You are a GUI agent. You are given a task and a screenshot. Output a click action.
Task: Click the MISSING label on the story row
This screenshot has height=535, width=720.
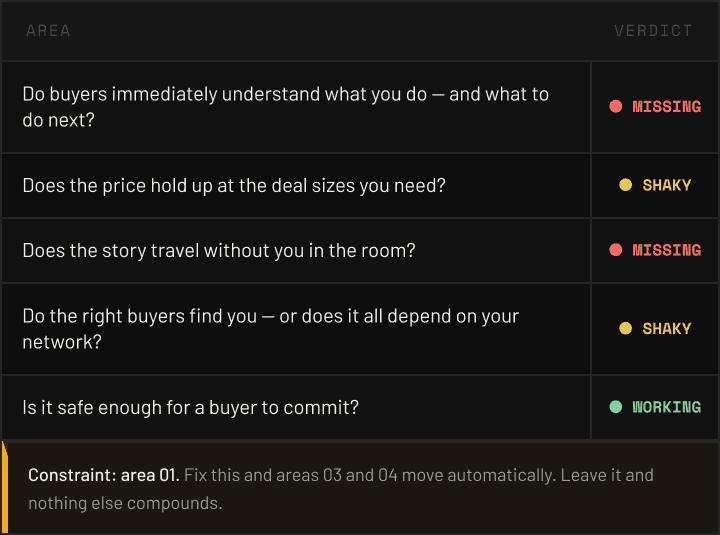(667, 250)
